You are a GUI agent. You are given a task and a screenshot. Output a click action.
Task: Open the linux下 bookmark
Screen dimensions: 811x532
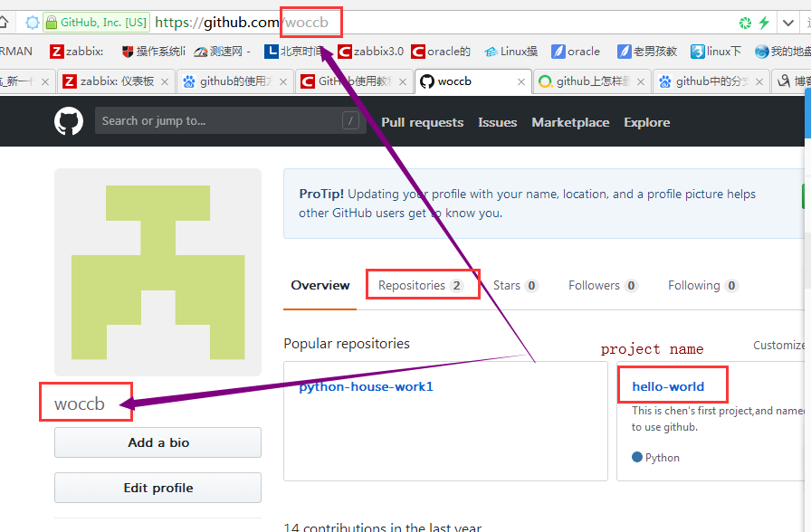(716, 52)
